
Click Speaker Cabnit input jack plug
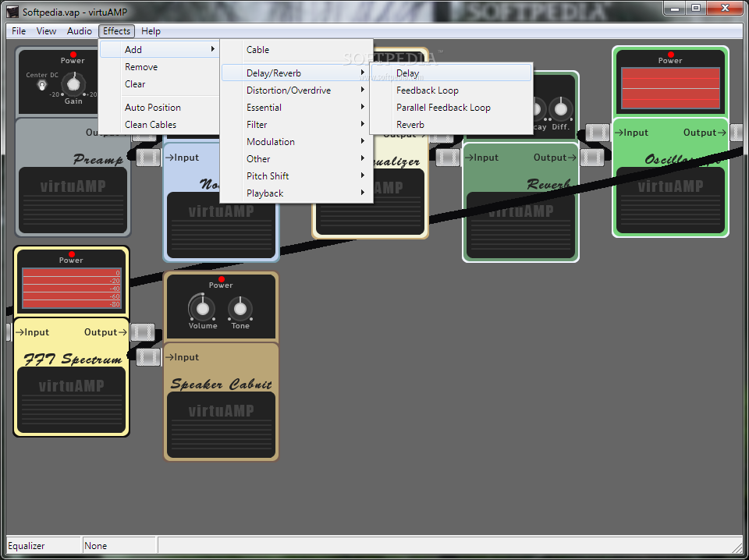[148, 357]
